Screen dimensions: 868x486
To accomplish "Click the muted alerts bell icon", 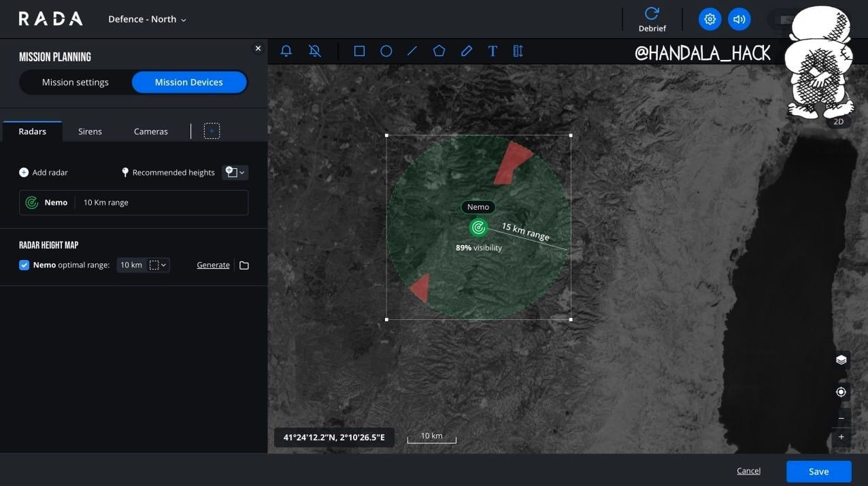I will (314, 51).
